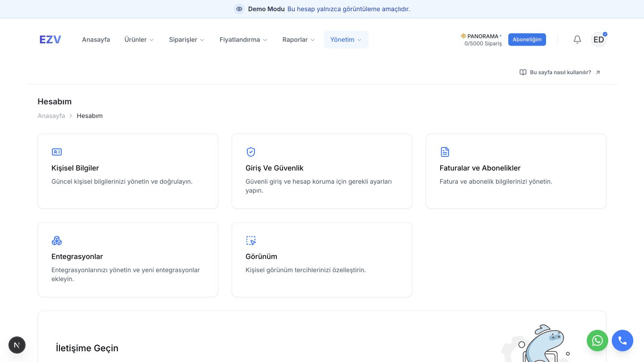Image resolution: width=644 pixels, height=362 pixels.
Task: Click the PANORAMA plan name
Action: 483,36
